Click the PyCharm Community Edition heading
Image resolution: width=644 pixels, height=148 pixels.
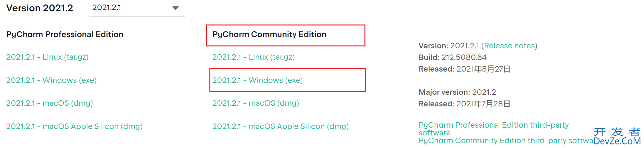tap(269, 35)
